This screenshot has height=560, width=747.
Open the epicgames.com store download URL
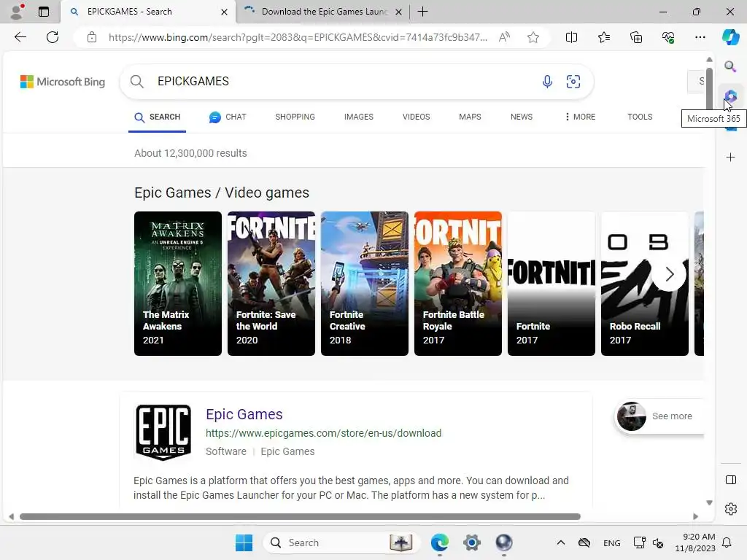tap(323, 433)
